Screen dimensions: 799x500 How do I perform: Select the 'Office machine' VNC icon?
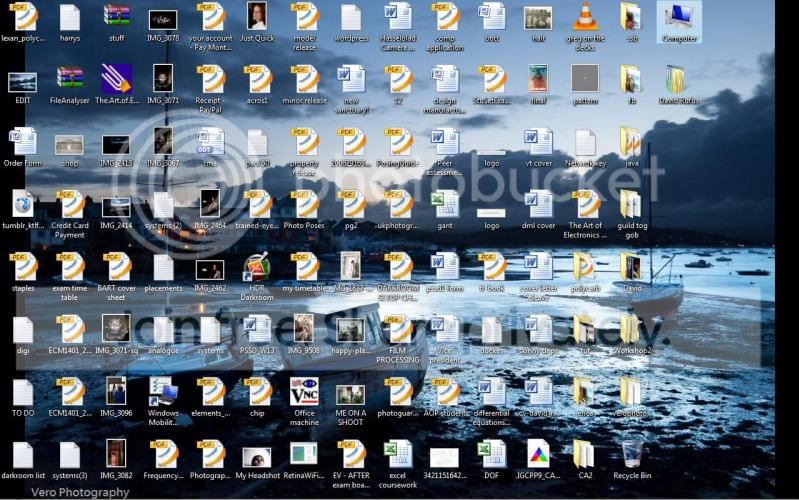point(304,392)
